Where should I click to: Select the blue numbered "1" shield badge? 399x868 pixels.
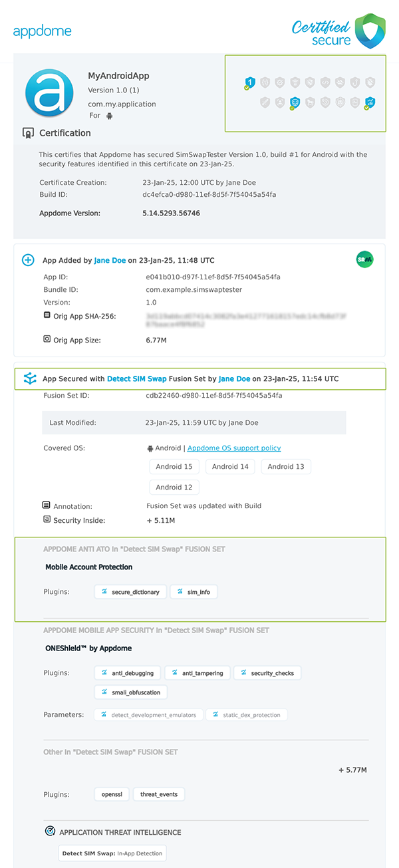pyautogui.click(x=251, y=82)
